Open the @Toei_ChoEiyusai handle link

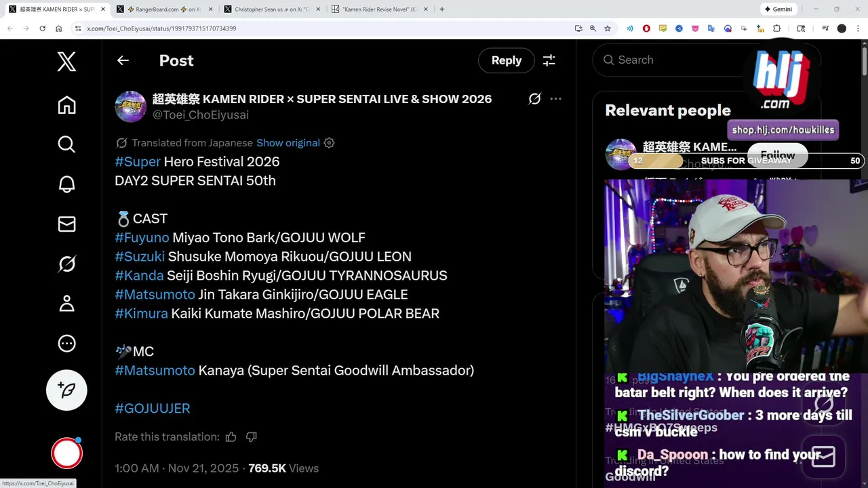201,115
